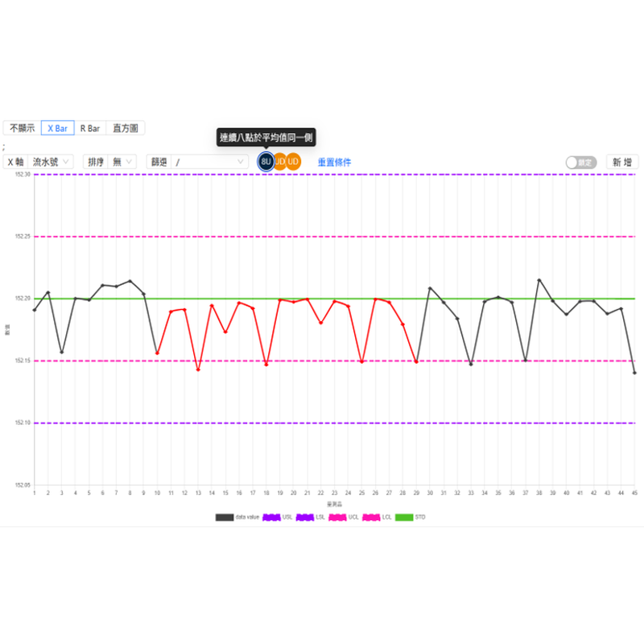Expand the 排序 sort dropdown
Viewport: 644px width, 644px height.
122,162
